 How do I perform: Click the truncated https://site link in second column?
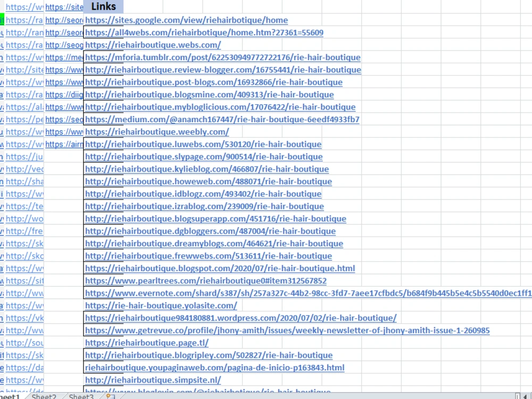(x=64, y=7)
